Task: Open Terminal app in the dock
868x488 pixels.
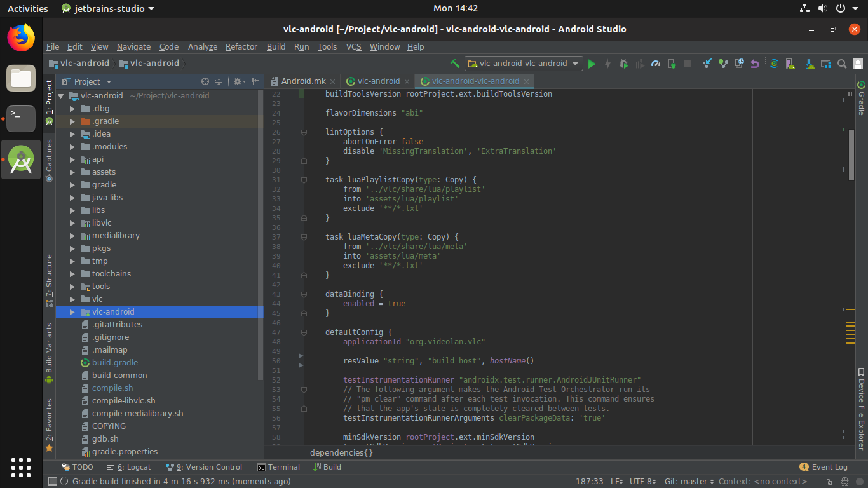Action: (x=21, y=119)
